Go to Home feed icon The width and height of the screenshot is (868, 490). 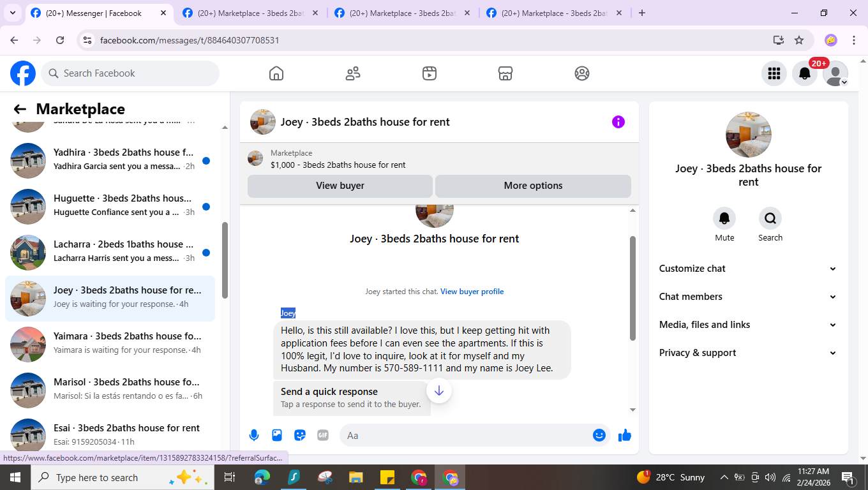coord(276,73)
